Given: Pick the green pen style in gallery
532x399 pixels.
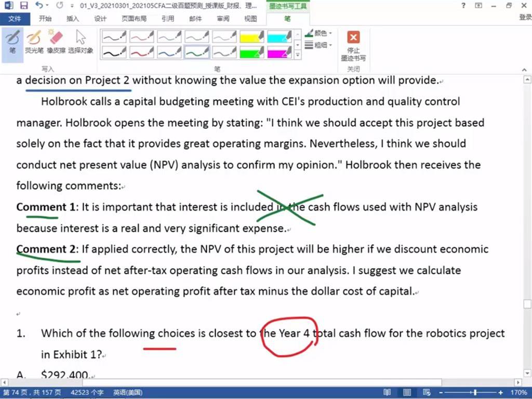Looking at the screenshot, I should coord(197,52).
